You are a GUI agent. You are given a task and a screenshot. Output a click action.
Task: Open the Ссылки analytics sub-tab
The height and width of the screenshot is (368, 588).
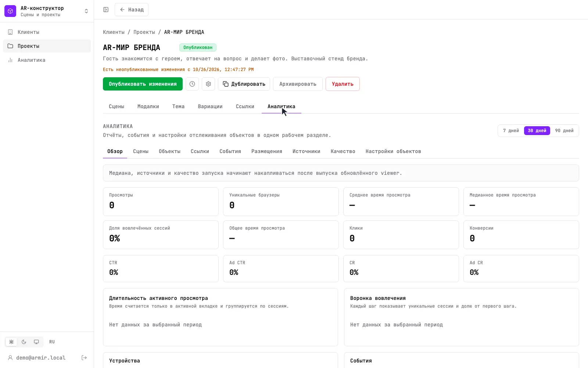tap(200, 151)
